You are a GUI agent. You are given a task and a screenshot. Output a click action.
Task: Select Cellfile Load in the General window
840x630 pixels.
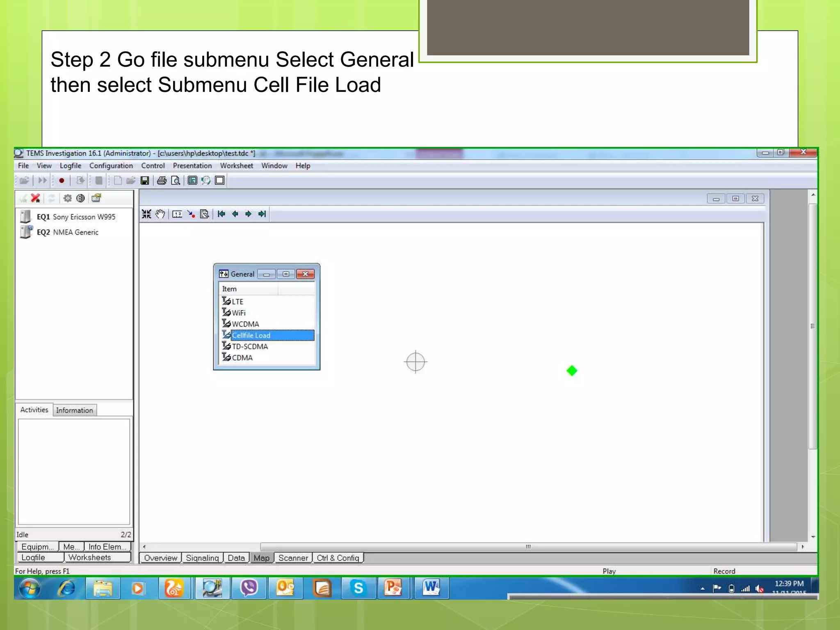(272, 336)
